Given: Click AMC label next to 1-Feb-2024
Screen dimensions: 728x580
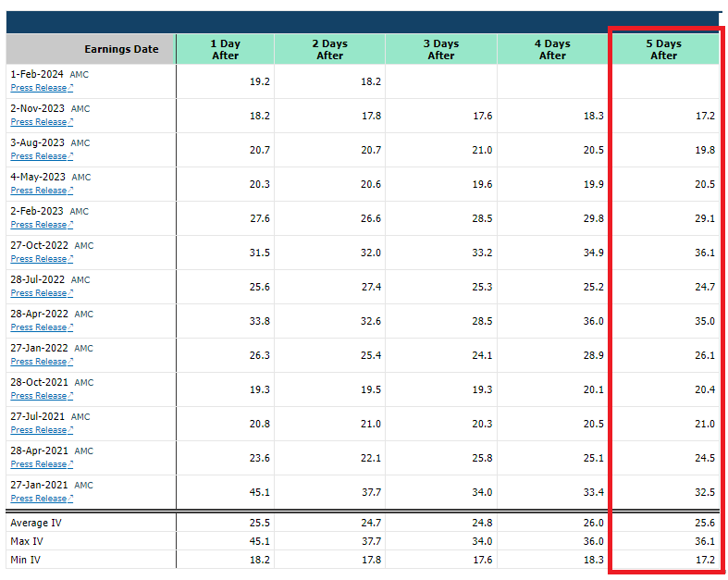Looking at the screenshot, I should (80, 75).
